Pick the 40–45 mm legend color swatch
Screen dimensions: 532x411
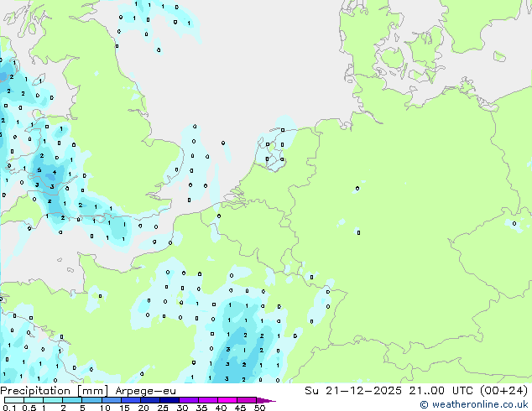point(227,400)
